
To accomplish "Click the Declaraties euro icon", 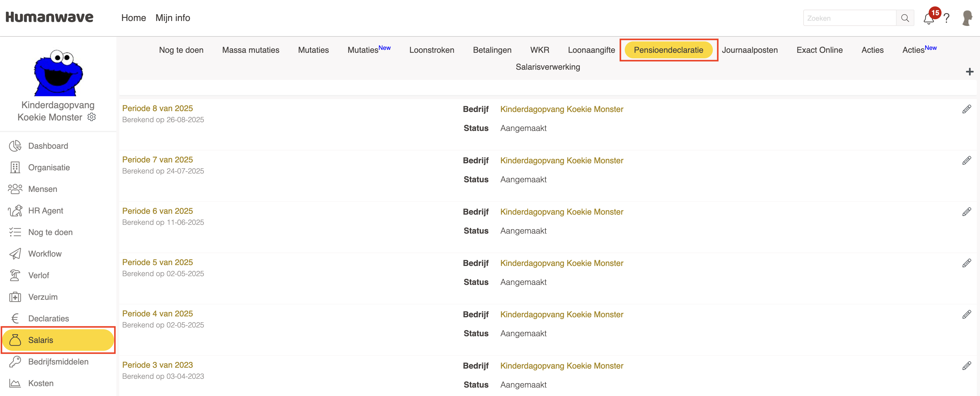I will pyautogui.click(x=15, y=318).
